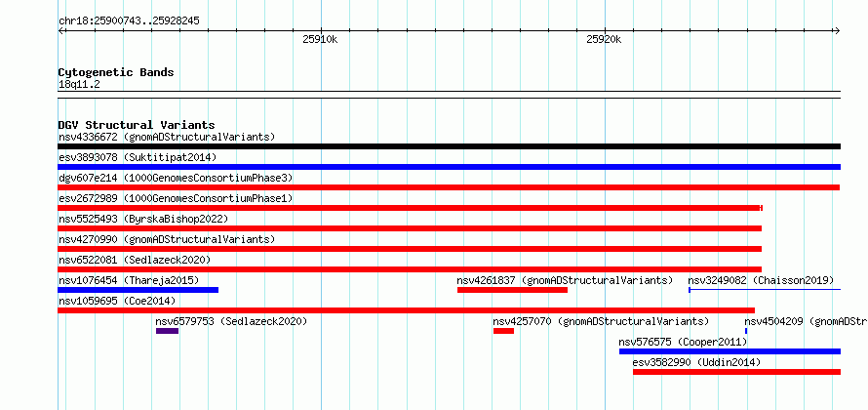Select the thin blue nsv3249082 feature line

pos(765,290)
